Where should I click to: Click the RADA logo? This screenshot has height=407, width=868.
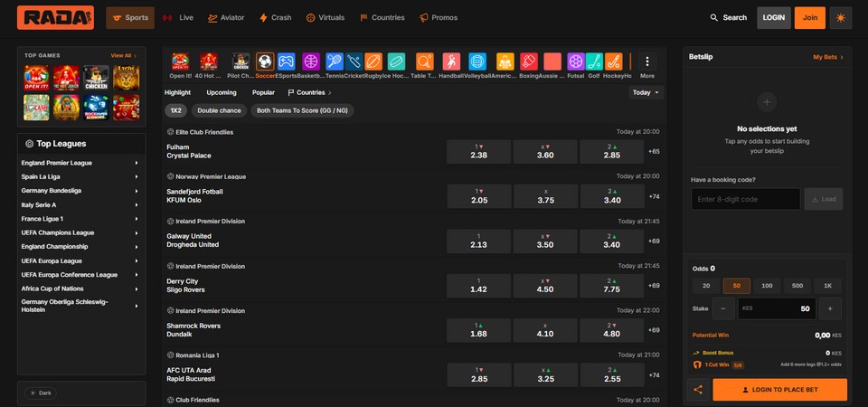point(55,18)
